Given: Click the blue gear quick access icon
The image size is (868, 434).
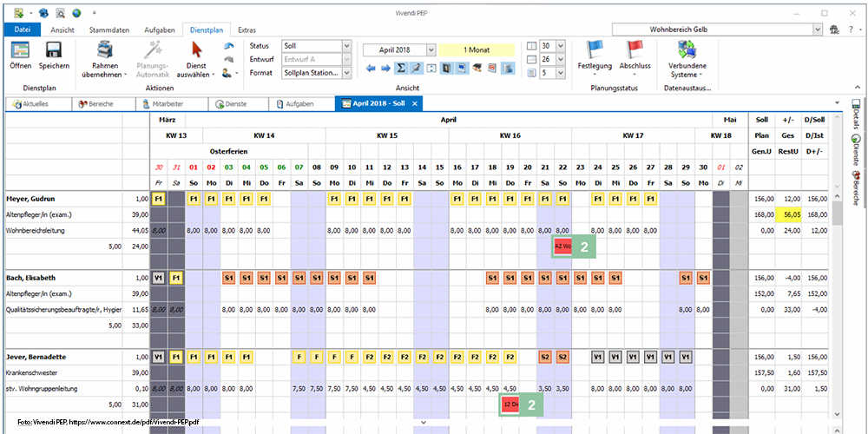Looking at the screenshot, I should coord(44,12).
